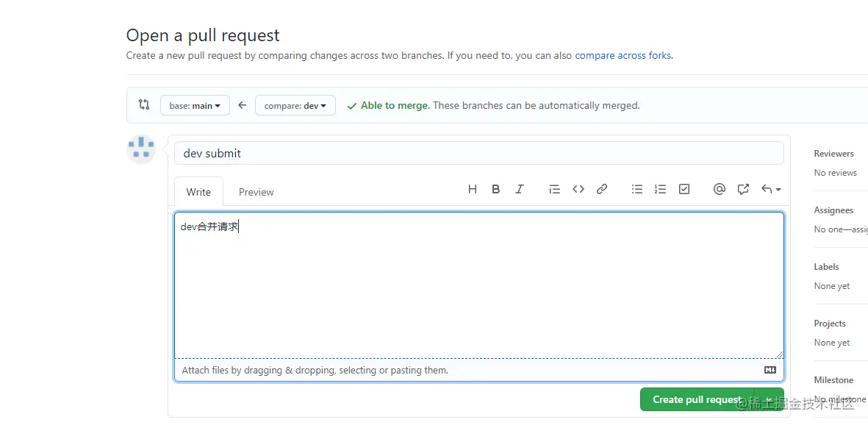The height and width of the screenshot is (425, 868).
Task: Apply italic formatting in the editor toolbar
Action: 519,190
